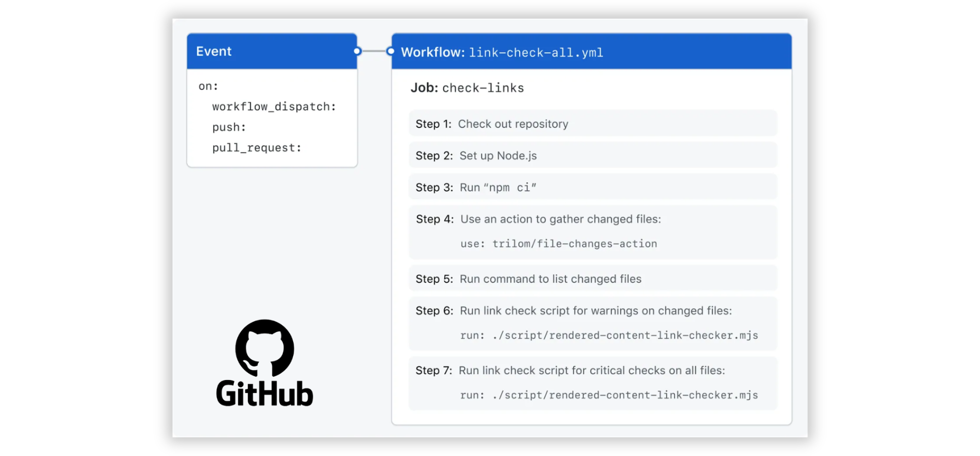
Task: Select the workflow_dispatch trigger
Action: (x=274, y=107)
